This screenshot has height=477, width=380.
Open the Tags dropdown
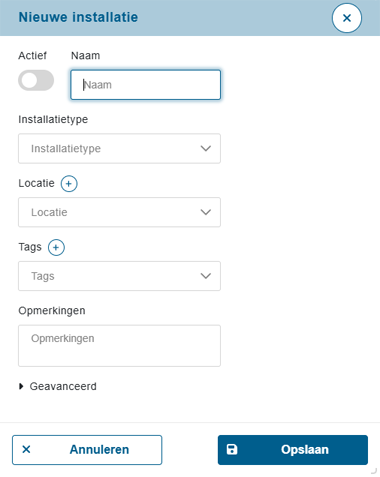(x=119, y=276)
